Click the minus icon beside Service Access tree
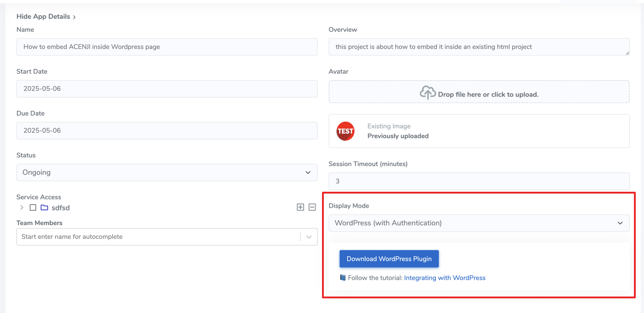This screenshot has width=644, height=313. 312,207
